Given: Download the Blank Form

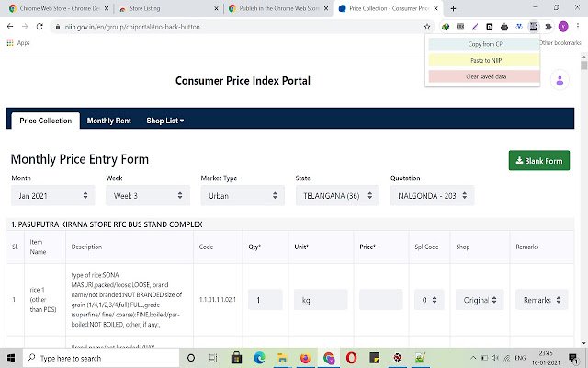Looking at the screenshot, I should coord(539,160).
